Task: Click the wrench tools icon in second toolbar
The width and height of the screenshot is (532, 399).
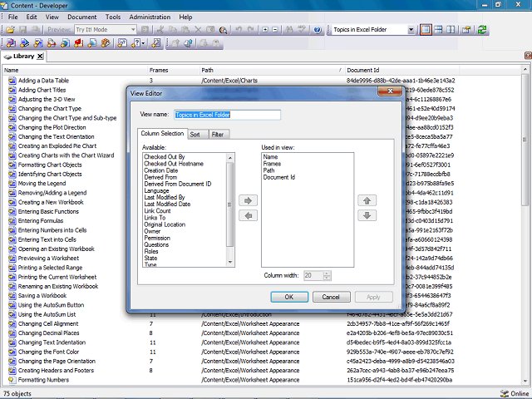Action: point(156,43)
